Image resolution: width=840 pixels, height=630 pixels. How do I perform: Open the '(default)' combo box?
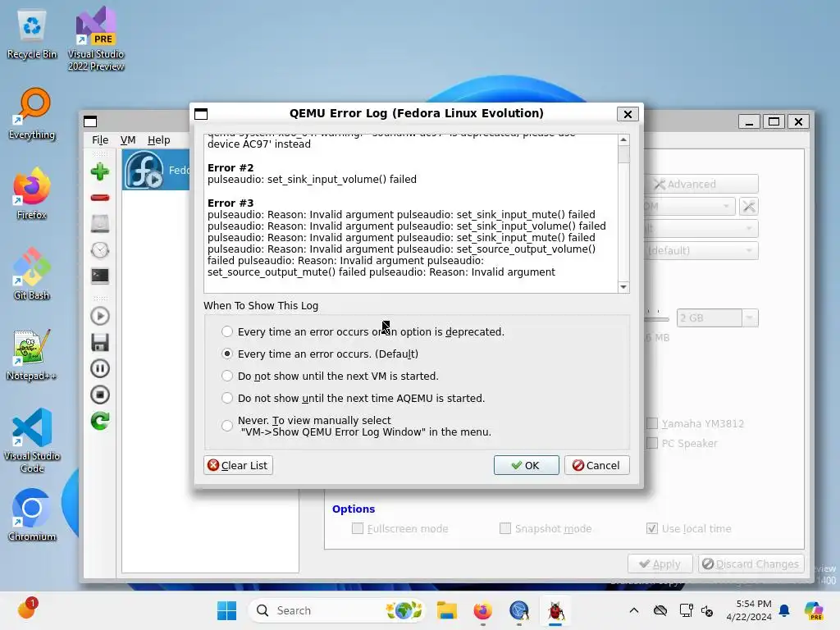701,251
